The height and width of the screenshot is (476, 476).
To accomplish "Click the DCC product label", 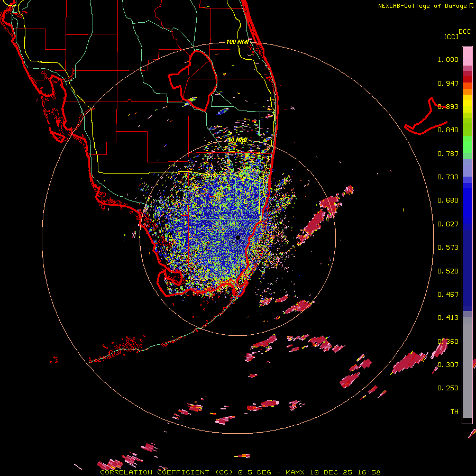I will pyautogui.click(x=464, y=32).
